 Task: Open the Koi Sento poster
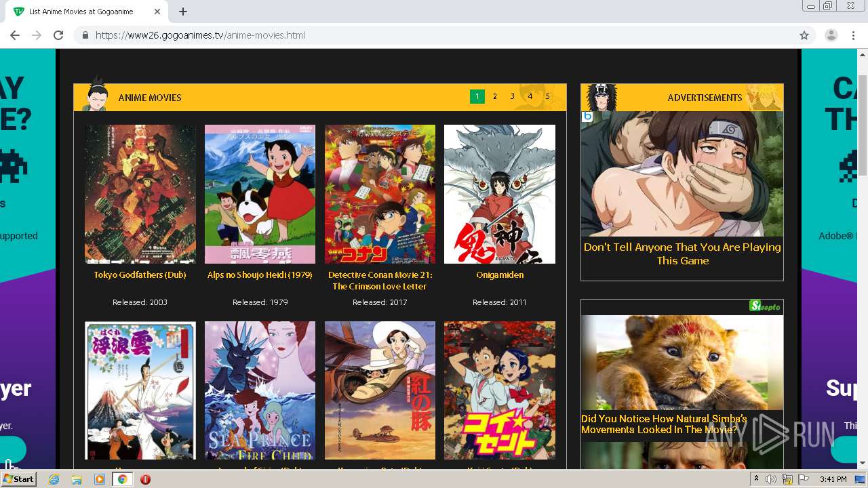coord(500,390)
